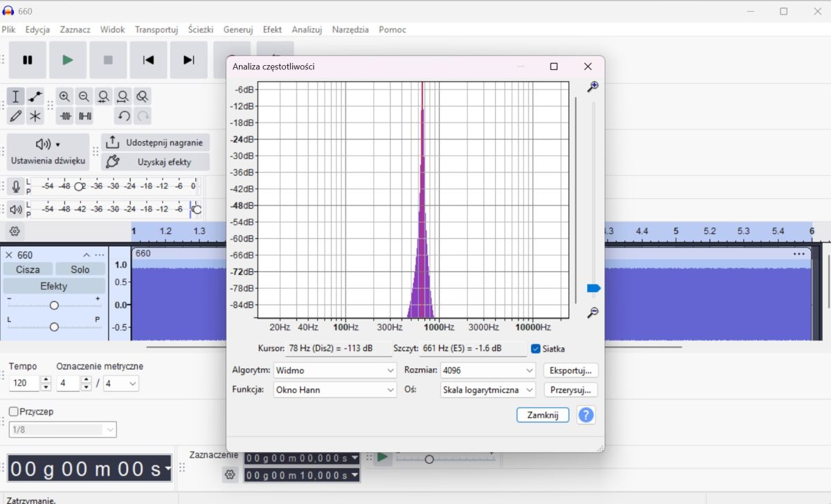Enable the Przyczep snapping checkbox
The height and width of the screenshot is (504, 831).
(x=13, y=411)
